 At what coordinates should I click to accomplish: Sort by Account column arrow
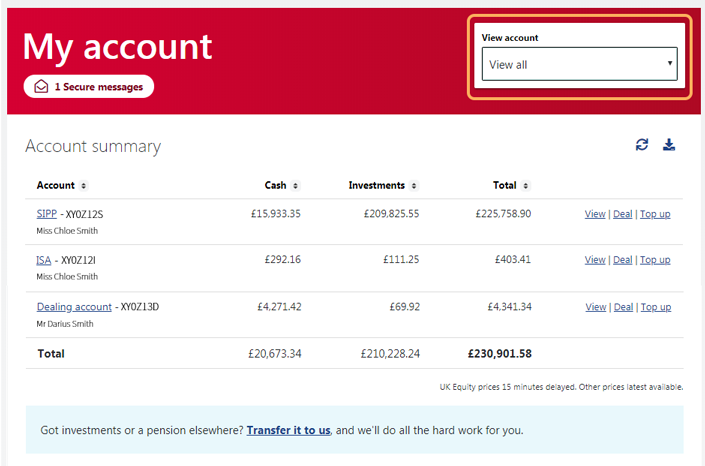click(x=84, y=186)
